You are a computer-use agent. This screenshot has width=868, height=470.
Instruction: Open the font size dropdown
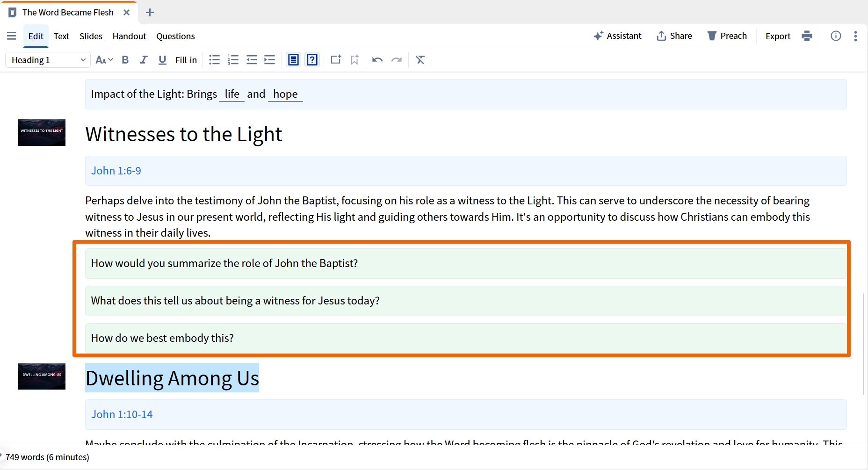tap(104, 60)
